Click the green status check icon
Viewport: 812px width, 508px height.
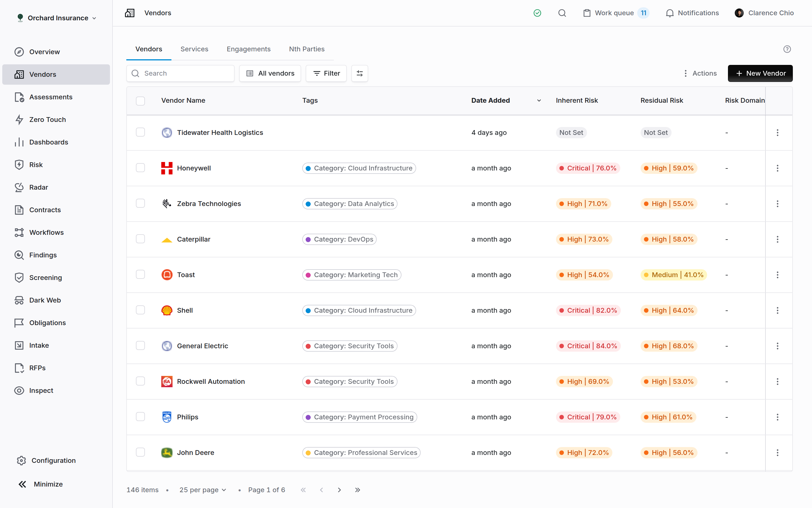(537, 13)
